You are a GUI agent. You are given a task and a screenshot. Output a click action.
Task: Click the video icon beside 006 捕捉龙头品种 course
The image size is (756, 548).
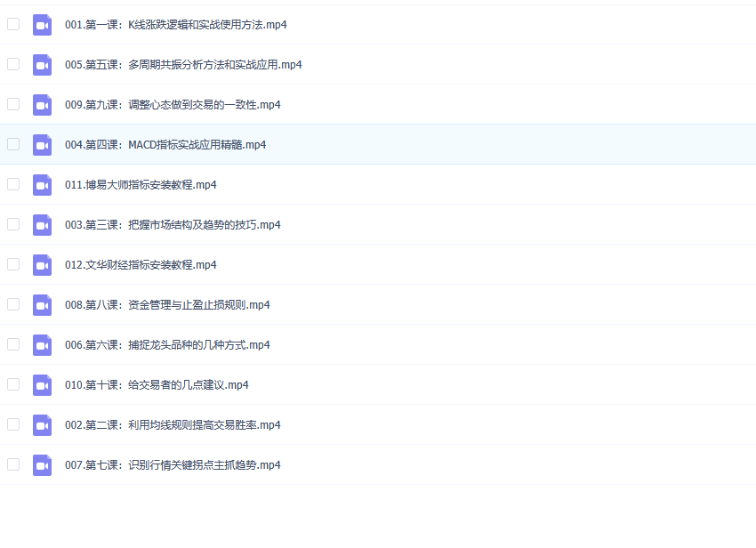coord(42,345)
